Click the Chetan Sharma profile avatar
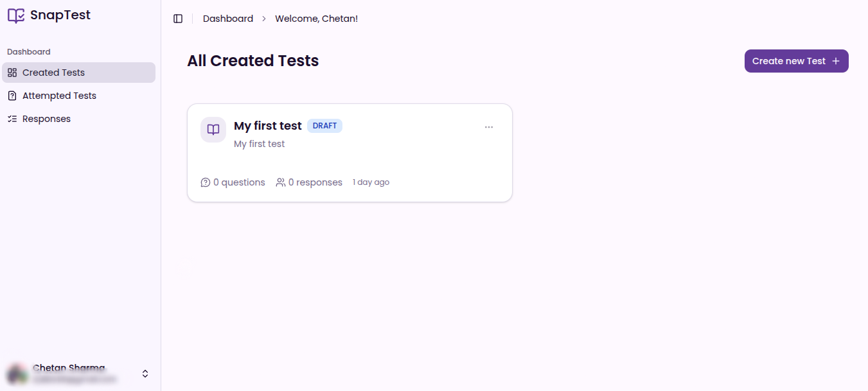868x391 pixels. pos(17,374)
